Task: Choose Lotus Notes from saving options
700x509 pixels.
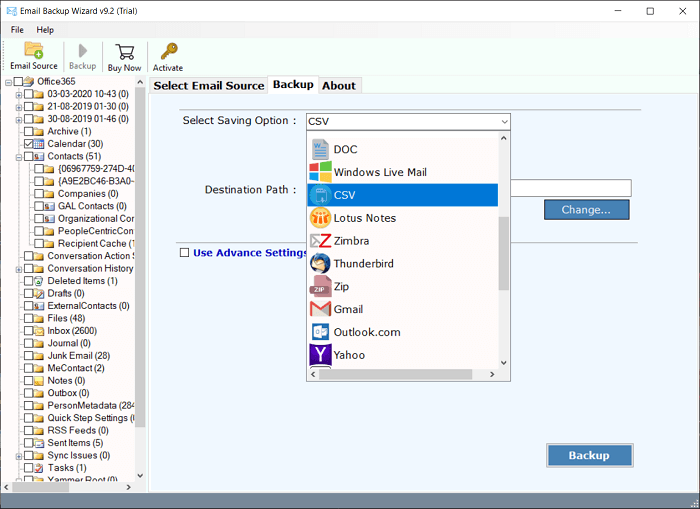Action: (403, 218)
